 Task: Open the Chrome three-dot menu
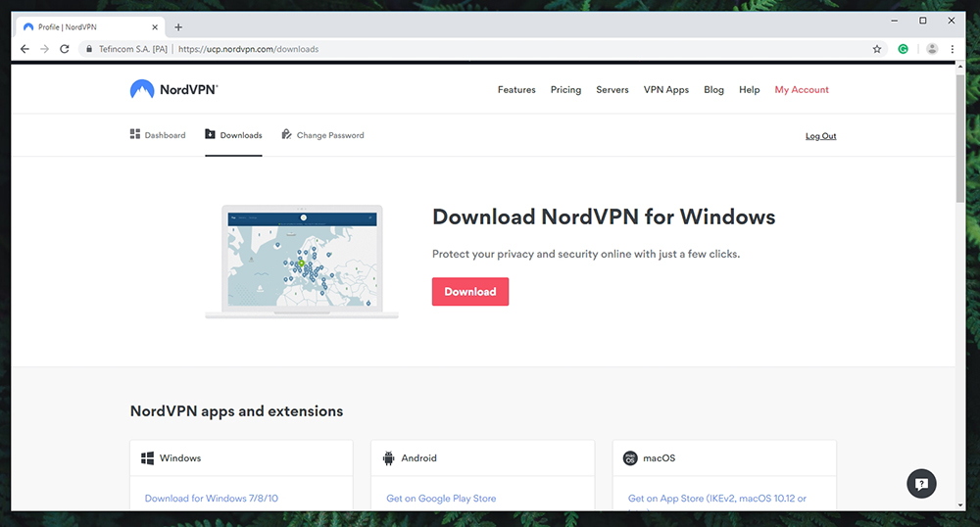tap(952, 49)
